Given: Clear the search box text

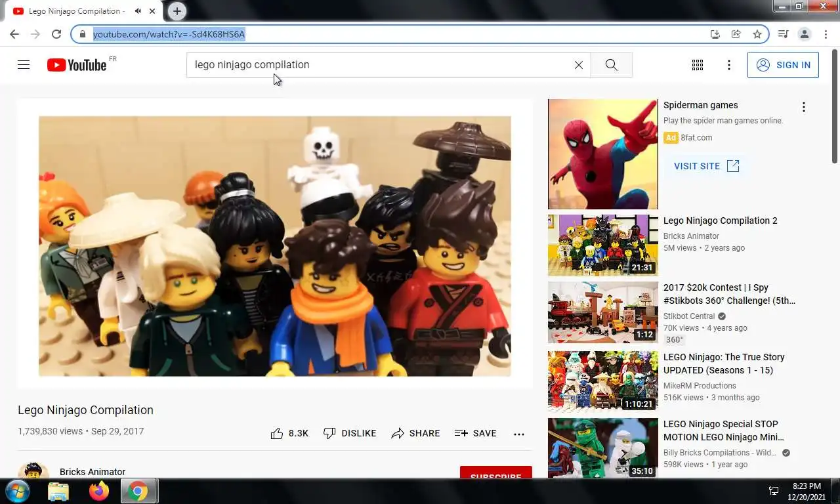Looking at the screenshot, I should (x=578, y=65).
